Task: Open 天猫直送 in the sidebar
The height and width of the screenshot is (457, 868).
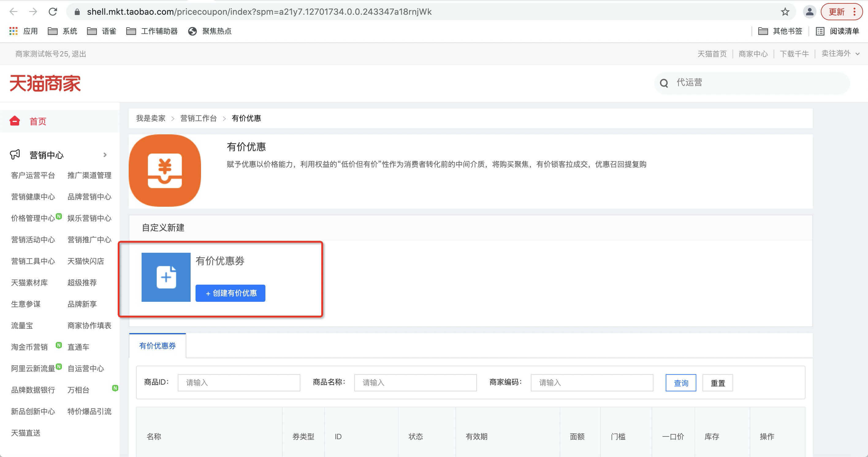Action: (x=26, y=433)
